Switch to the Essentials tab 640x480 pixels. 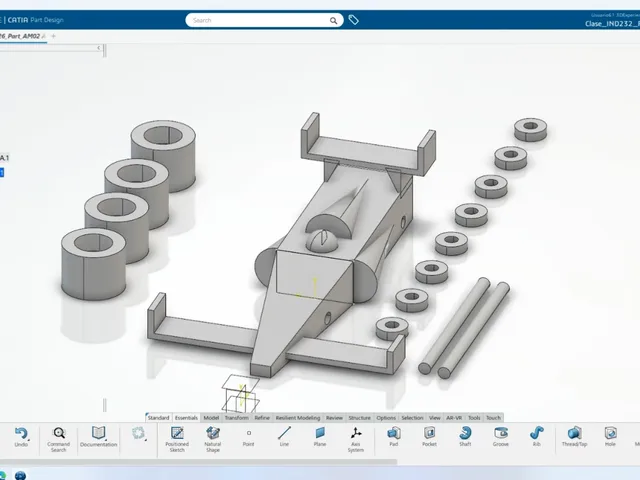pos(186,418)
